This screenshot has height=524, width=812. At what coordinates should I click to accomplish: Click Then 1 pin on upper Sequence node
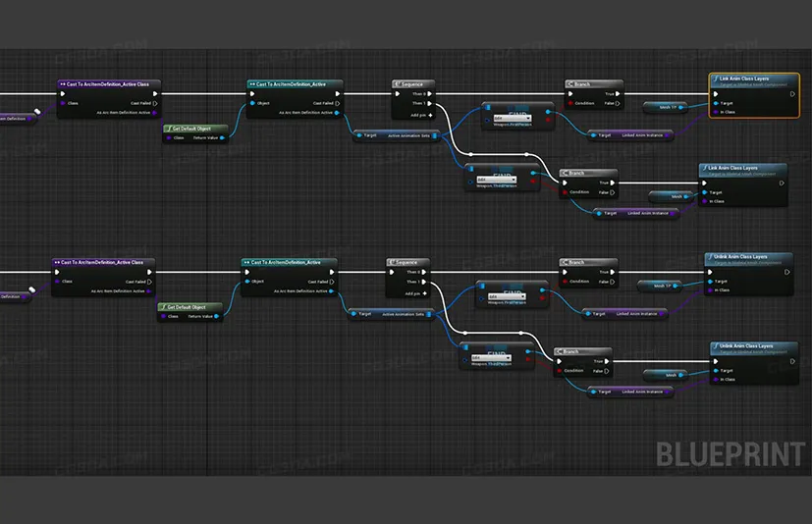(429, 103)
